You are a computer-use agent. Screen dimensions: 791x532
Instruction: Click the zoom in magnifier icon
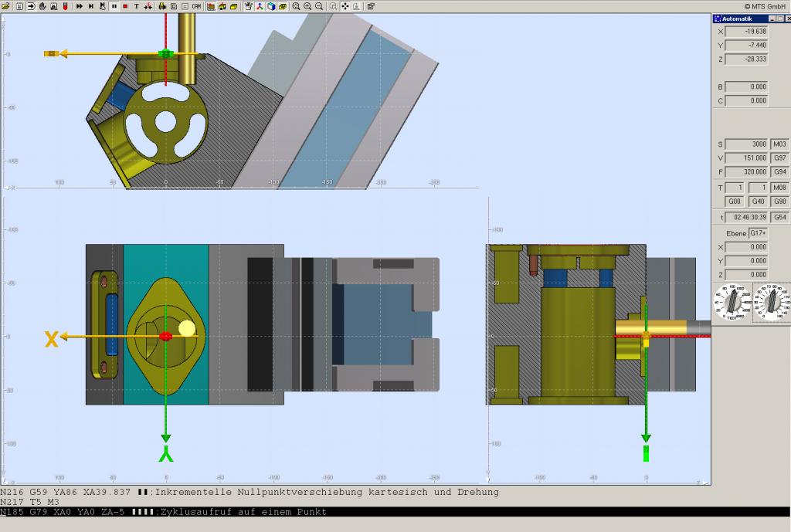pyautogui.click(x=307, y=6)
